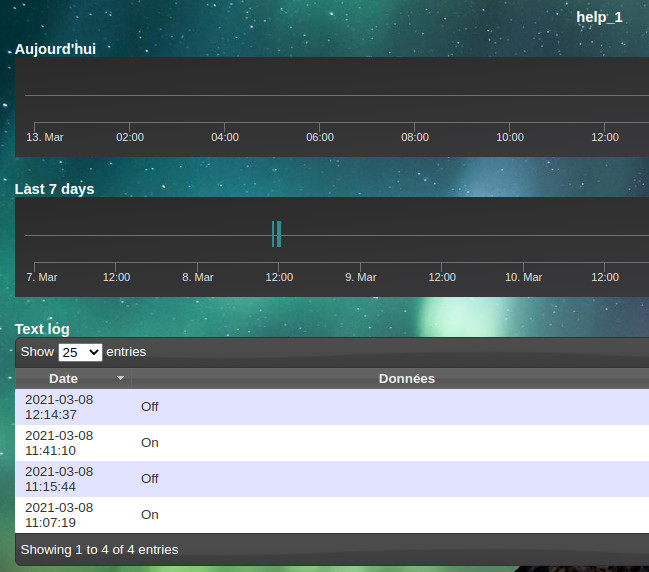The image size is (649, 572).
Task: Click the 06:00 tick on today's timeline
Action: [x=320, y=137]
